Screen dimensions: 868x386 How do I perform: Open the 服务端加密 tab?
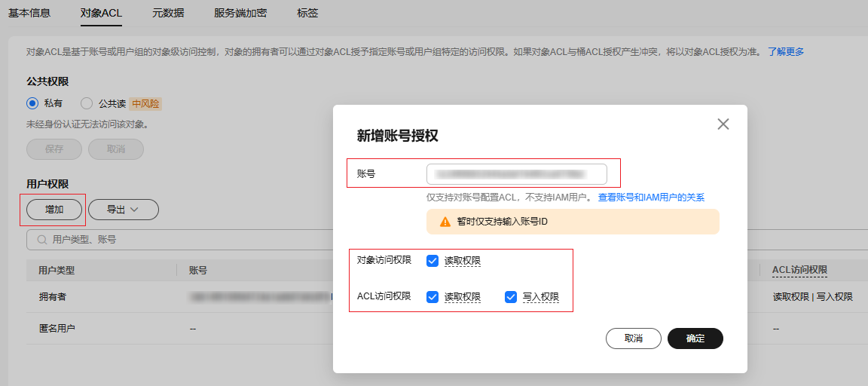click(241, 13)
